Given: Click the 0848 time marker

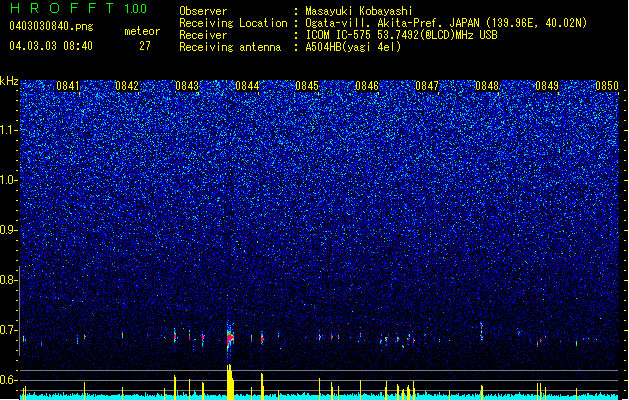Looking at the screenshot, I should 487,86.
